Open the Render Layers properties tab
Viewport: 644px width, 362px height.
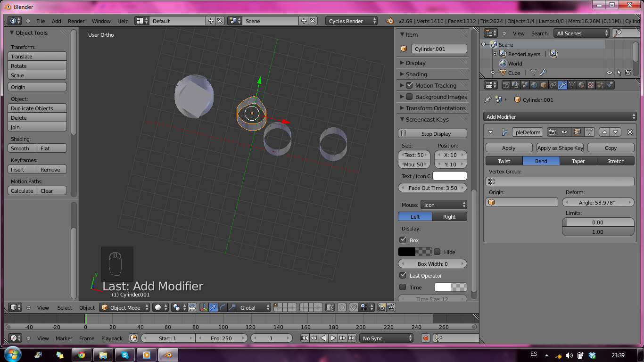(x=515, y=85)
